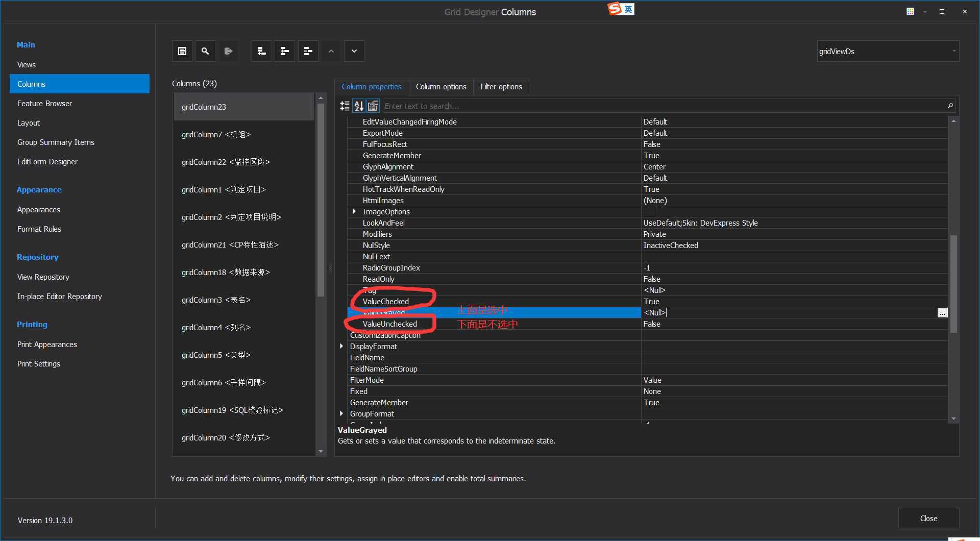The image size is (980, 541).
Task: Select gridColumn19 <SQL校验标记> column
Action: (244, 410)
